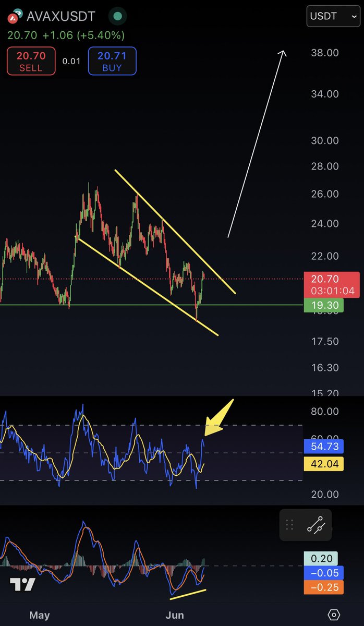Click the 80.00 RSI scale label
Viewport: 364px width, 626px height.
click(x=325, y=411)
